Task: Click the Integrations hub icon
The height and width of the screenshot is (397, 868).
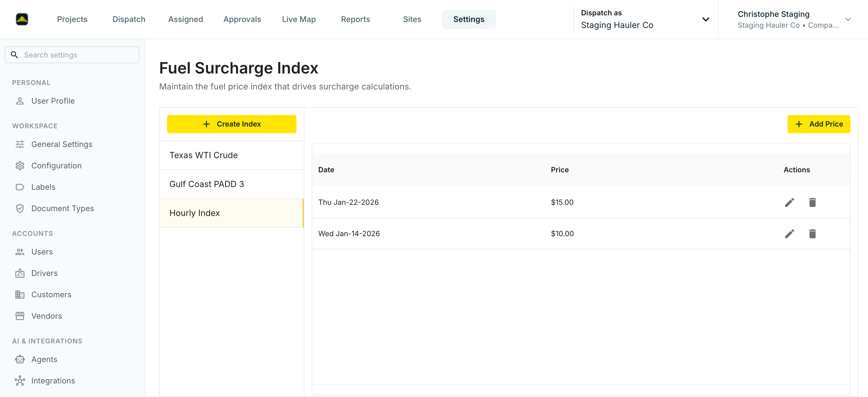Action: tap(20, 381)
